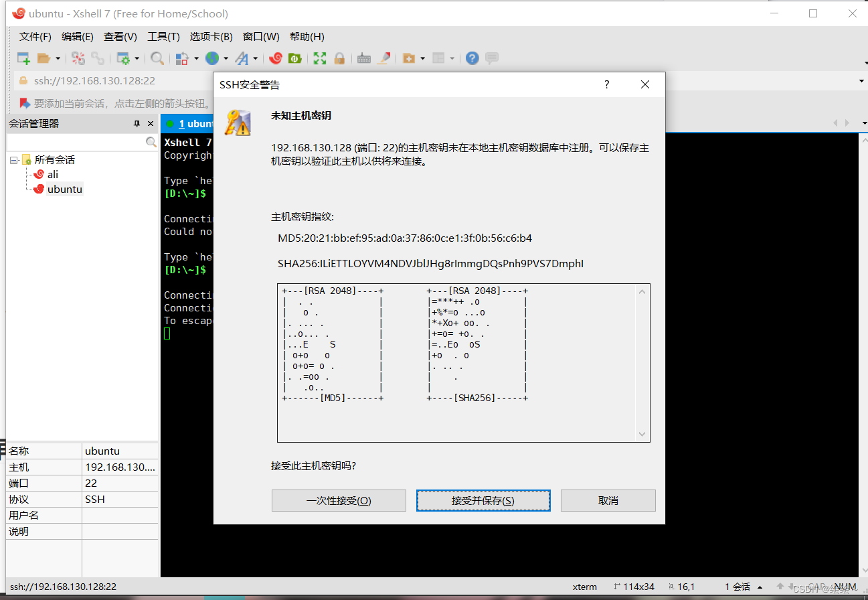Click the 一次性接受(O) button
868x600 pixels.
339,501
